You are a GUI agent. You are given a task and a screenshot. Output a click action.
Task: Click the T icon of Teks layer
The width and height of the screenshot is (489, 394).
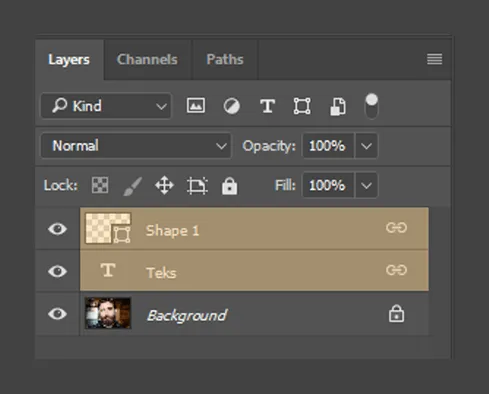[108, 270]
